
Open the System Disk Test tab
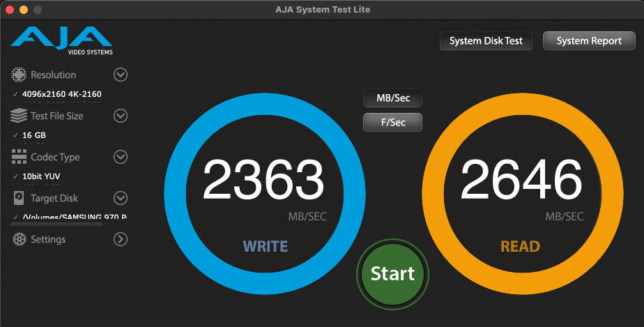486,41
